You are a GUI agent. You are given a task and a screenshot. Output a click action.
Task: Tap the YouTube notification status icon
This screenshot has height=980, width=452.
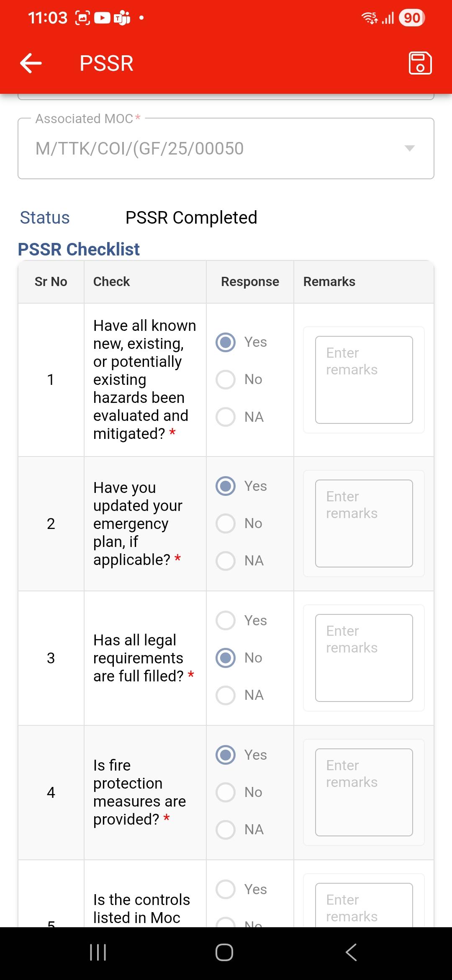pyautogui.click(x=102, y=18)
